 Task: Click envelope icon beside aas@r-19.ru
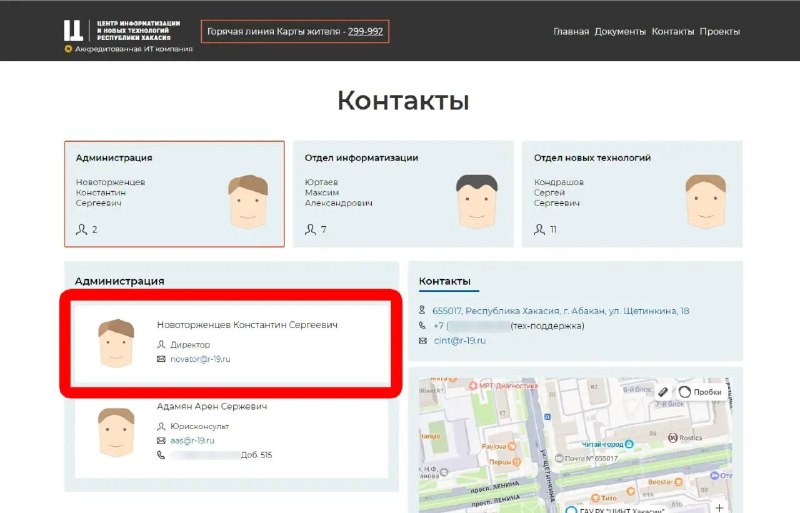161,441
